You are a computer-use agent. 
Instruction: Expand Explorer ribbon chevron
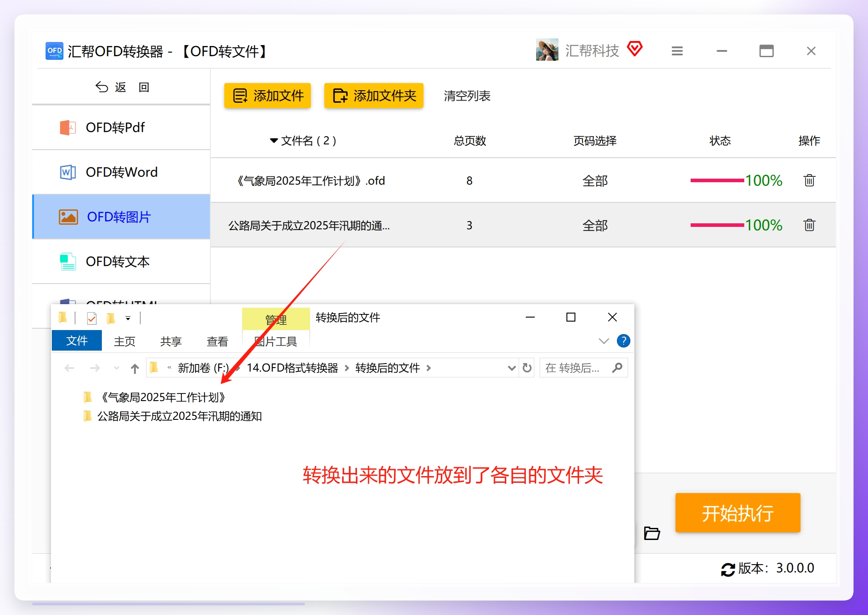pos(604,341)
